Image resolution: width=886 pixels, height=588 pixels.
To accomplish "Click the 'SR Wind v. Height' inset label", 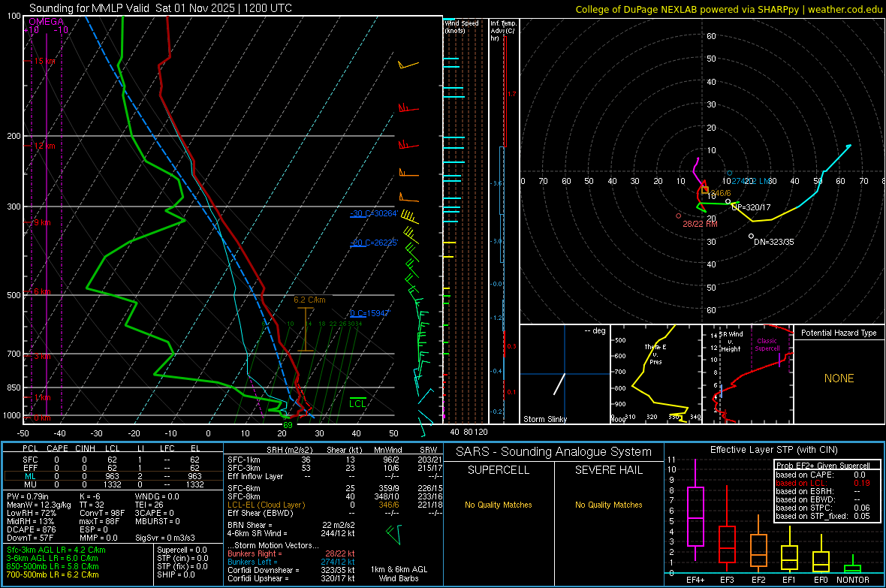I will (x=731, y=342).
